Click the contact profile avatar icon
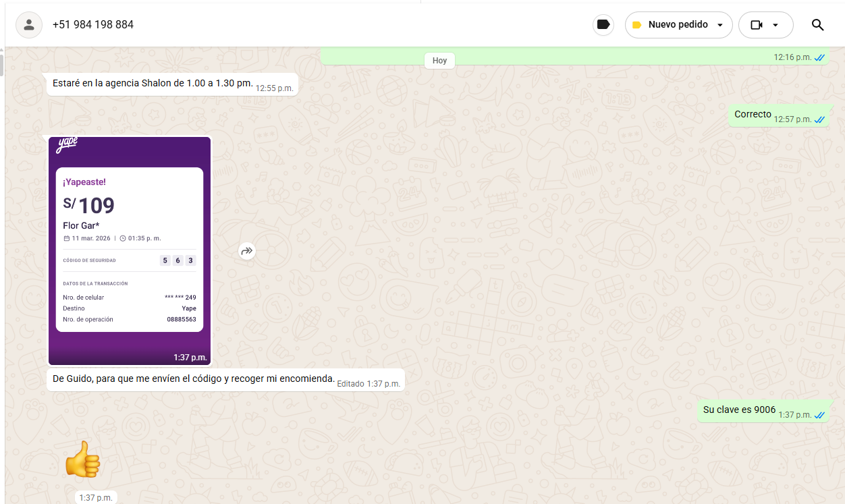The image size is (845, 504). pyautogui.click(x=29, y=25)
